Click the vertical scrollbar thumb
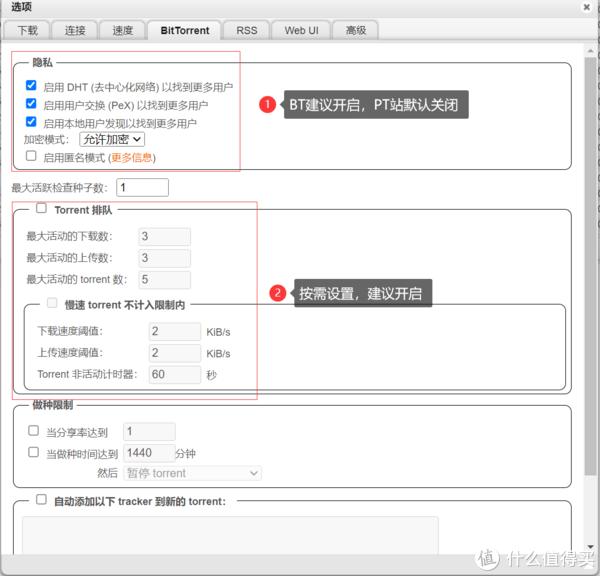This screenshot has width=600, height=576. coord(590,266)
